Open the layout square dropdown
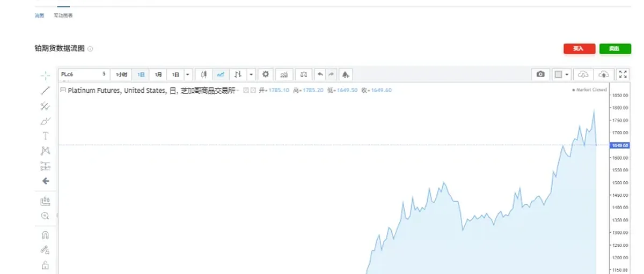Viewport: 644px width, 274px height. tap(561, 75)
